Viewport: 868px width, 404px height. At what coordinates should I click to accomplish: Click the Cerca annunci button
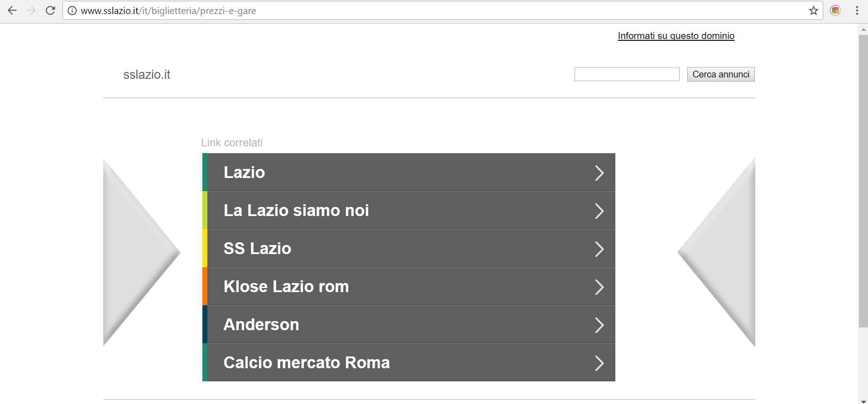[721, 74]
